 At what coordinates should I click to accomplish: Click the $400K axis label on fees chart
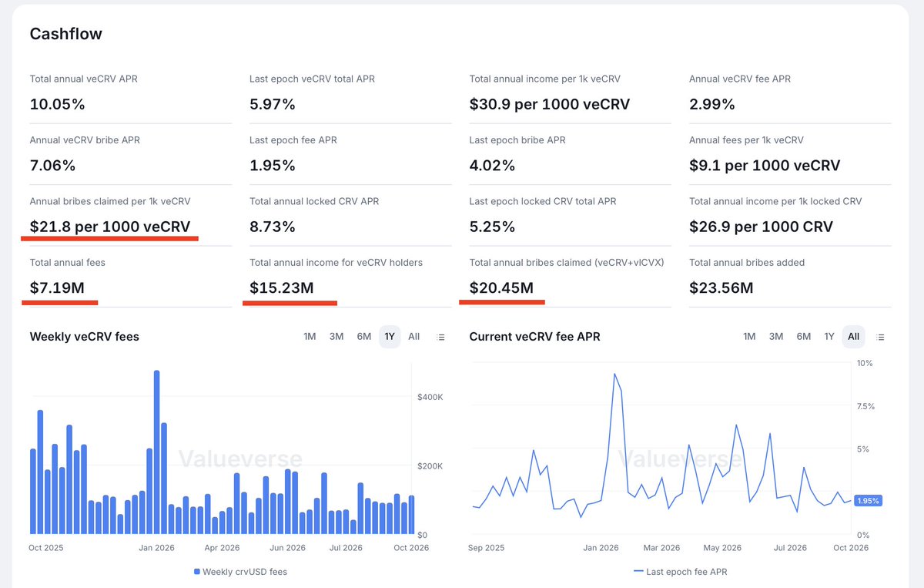coord(430,397)
